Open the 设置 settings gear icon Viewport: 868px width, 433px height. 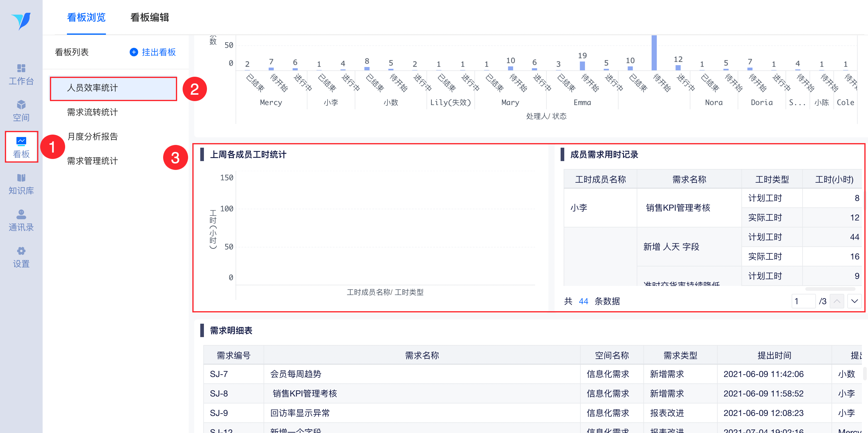(21, 251)
